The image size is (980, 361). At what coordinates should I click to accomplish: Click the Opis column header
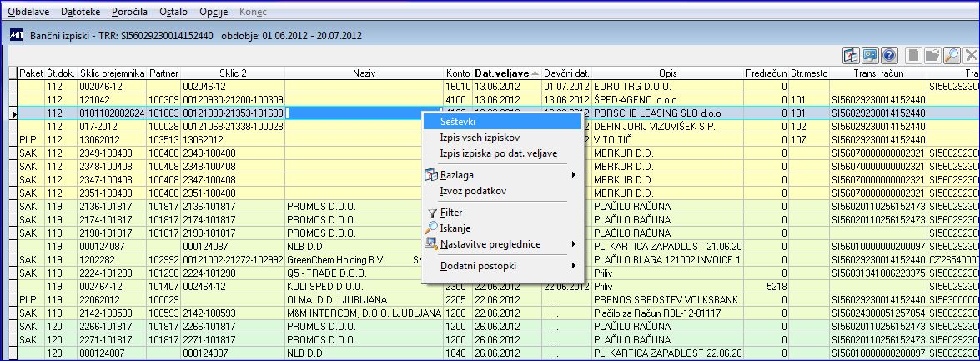point(667,73)
